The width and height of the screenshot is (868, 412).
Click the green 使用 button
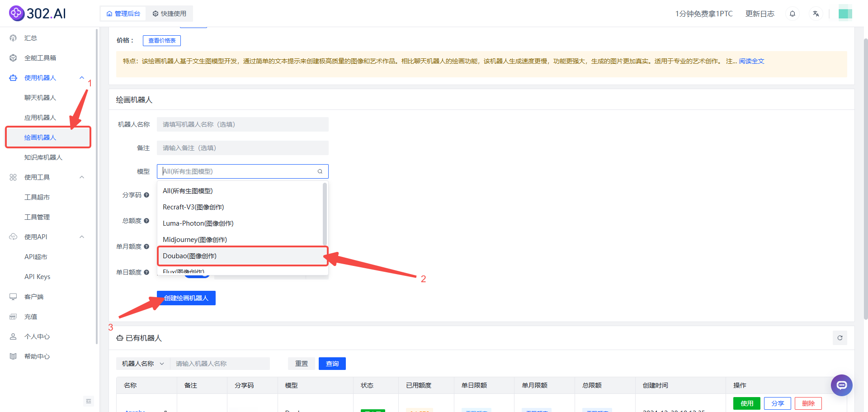(x=747, y=403)
